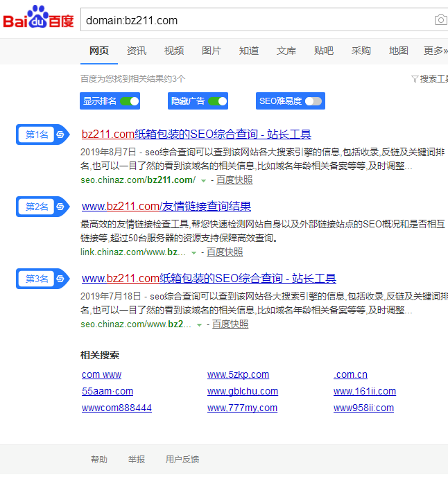
Task: Click related search .com.cn
Action: [x=351, y=375]
